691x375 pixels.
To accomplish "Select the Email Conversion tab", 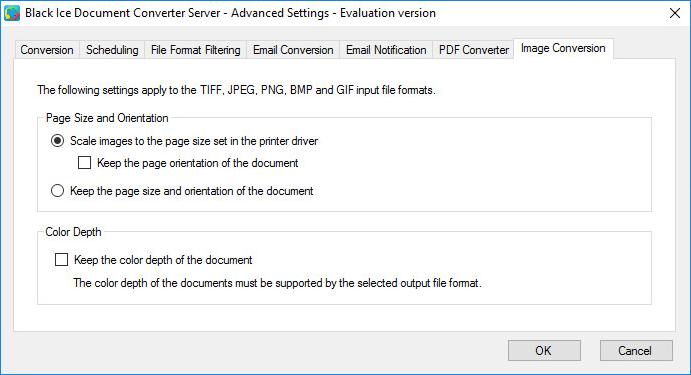I will point(293,50).
